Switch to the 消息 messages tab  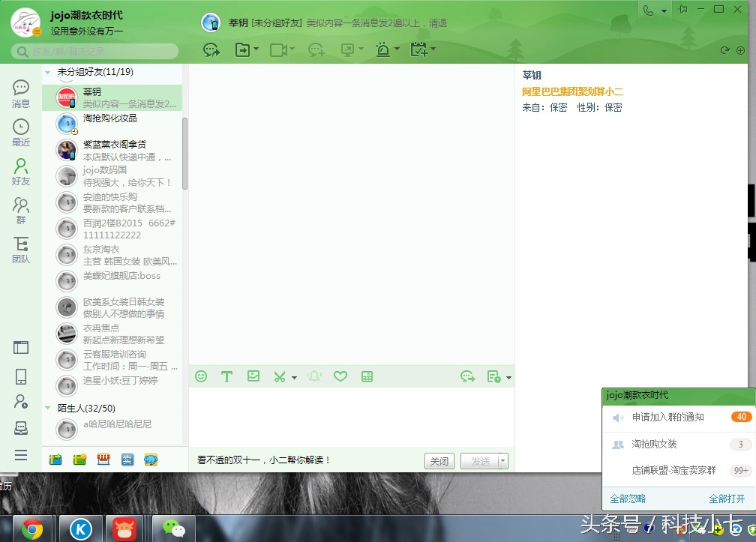(21, 94)
